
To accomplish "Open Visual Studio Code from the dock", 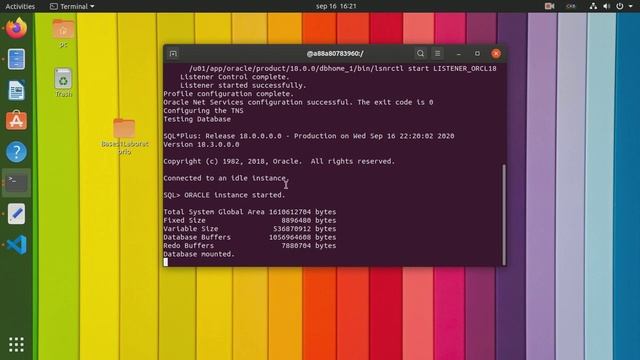I will pyautogui.click(x=16, y=244).
